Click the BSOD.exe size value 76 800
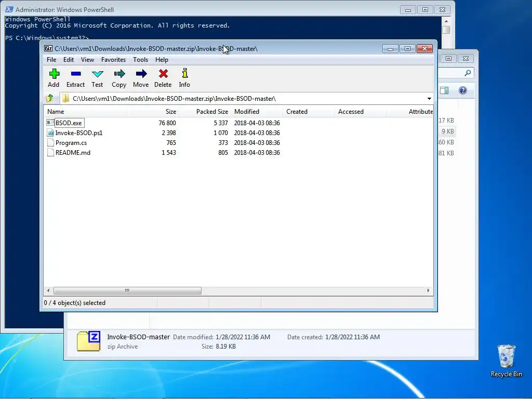 (167, 123)
